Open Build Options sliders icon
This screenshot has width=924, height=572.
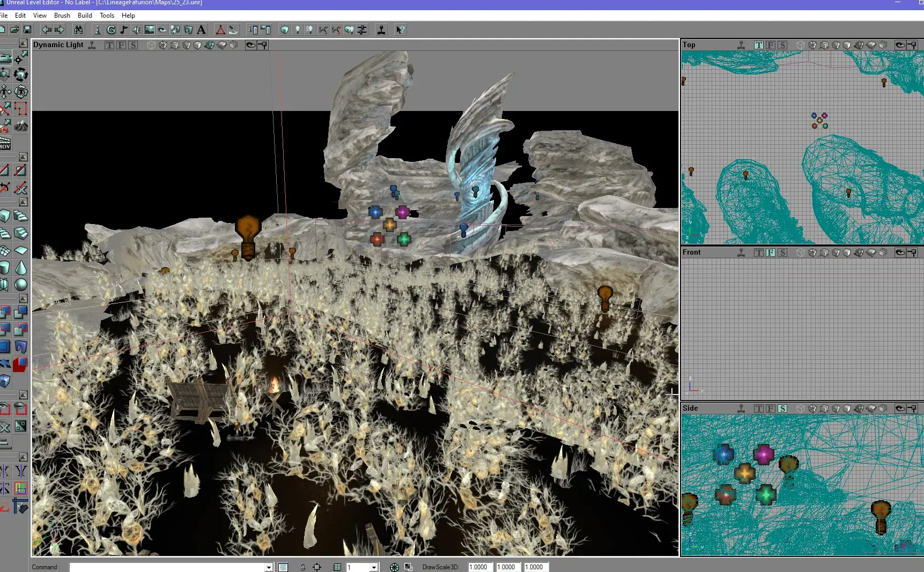coord(362,29)
